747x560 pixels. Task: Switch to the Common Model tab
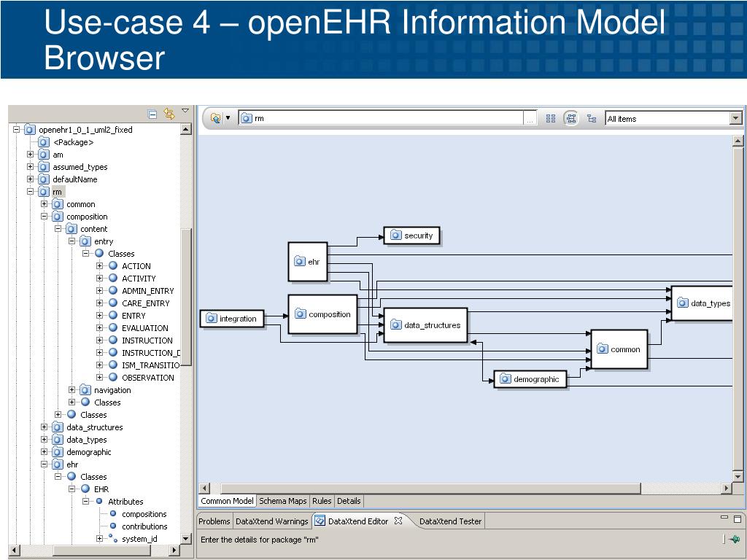[x=227, y=501]
